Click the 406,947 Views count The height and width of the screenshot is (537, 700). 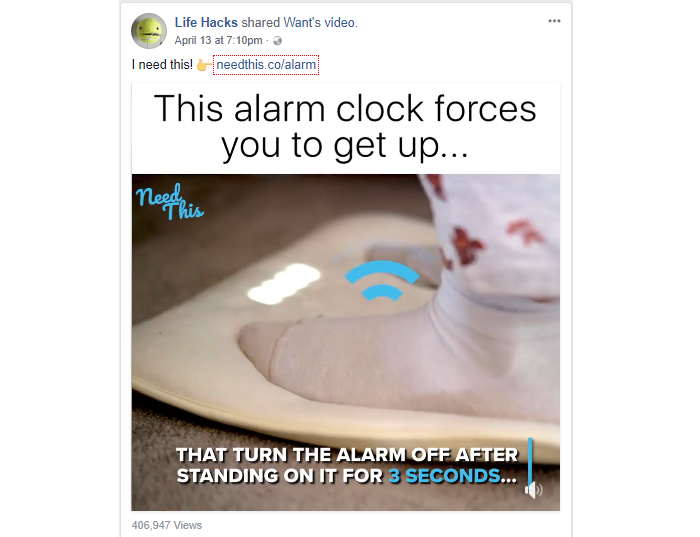(167, 525)
